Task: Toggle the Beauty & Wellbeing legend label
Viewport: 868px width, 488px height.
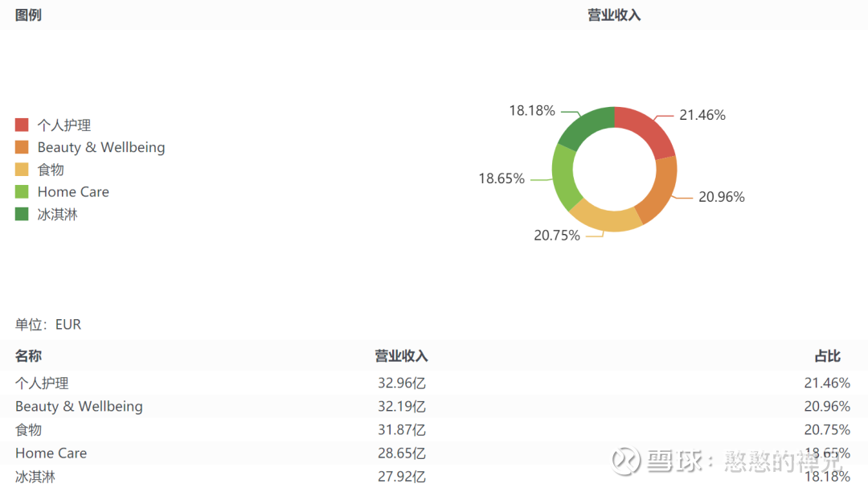Action: [x=101, y=147]
